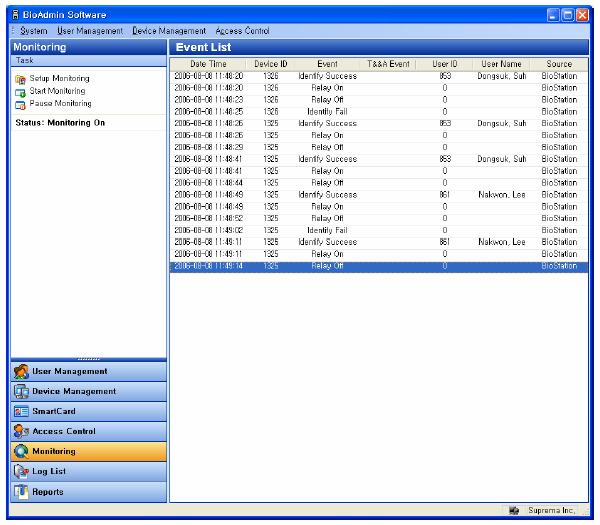This screenshot has width=600, height=525.
Task: Select the highlighted 11:49:14 Relay Off row
Action: click(379, 266)
